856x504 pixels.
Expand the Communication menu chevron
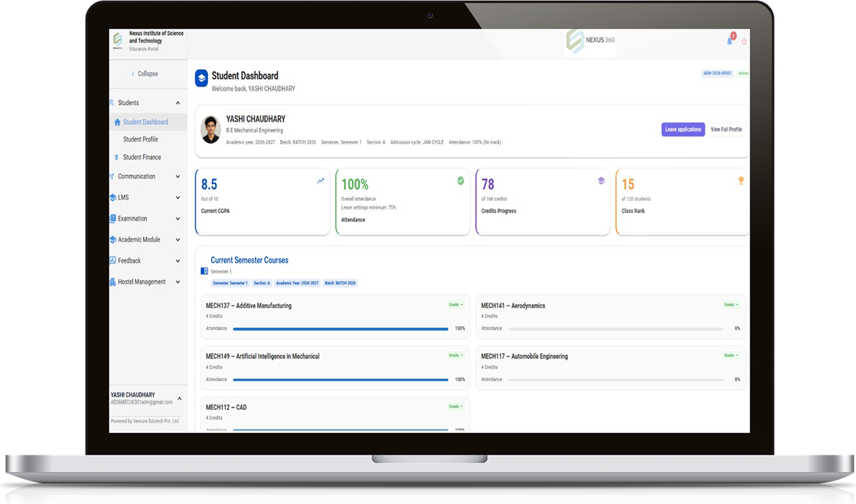point(178,177)
